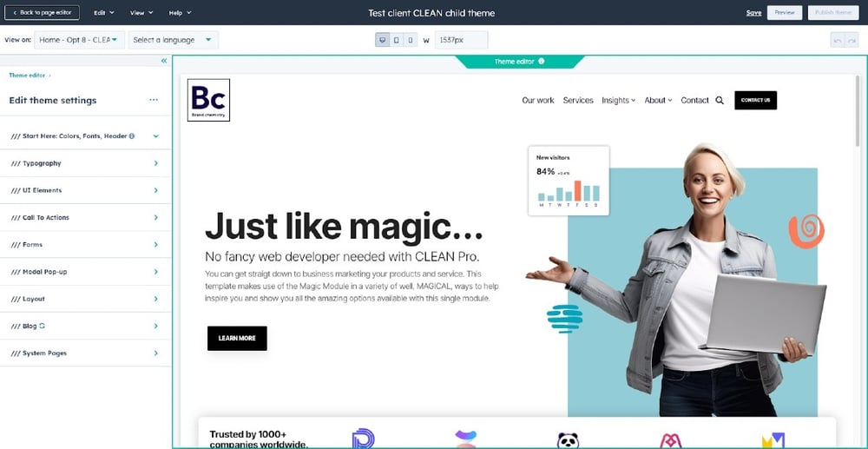
Task: Click the Theme editor info icon
Action: (542, 62)
